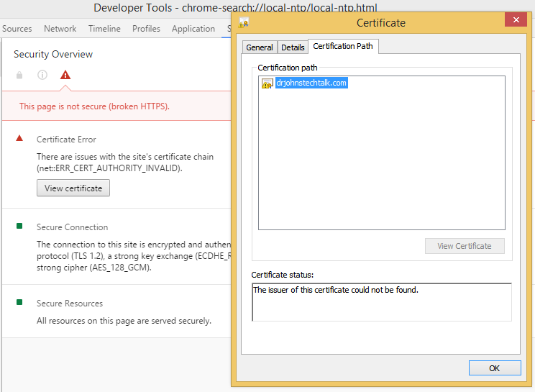Click the Certificate dialog title bar icon

point(244,22)
